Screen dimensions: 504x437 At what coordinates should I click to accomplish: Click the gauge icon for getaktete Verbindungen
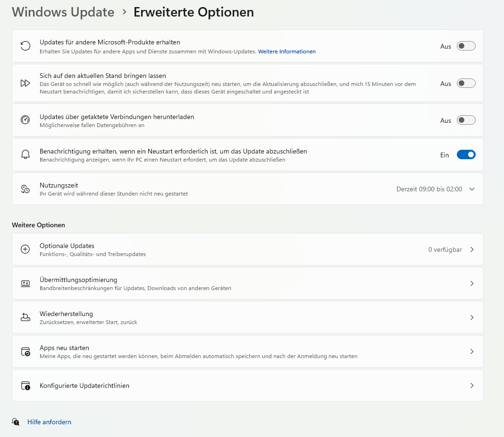tap(25, 120)
